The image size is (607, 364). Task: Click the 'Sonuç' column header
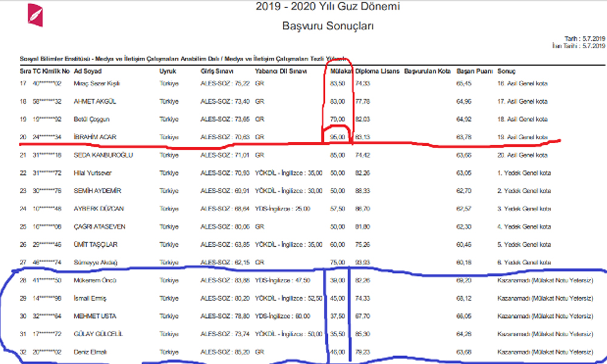coord(507,72)
